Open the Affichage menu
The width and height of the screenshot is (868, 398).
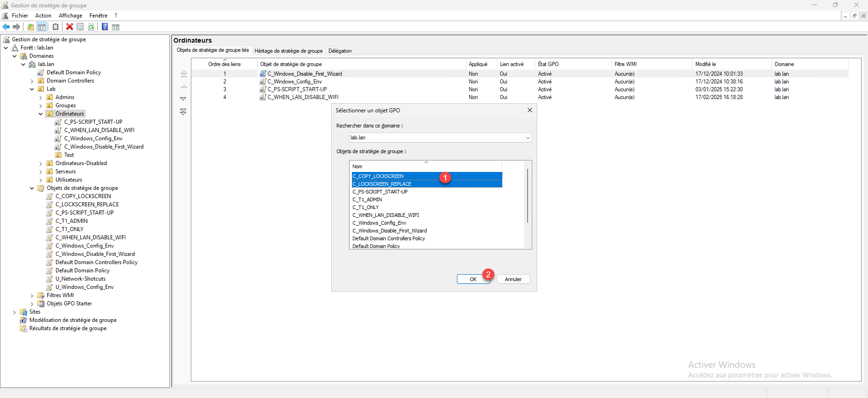pyautogui.click(x=70, y=16)
